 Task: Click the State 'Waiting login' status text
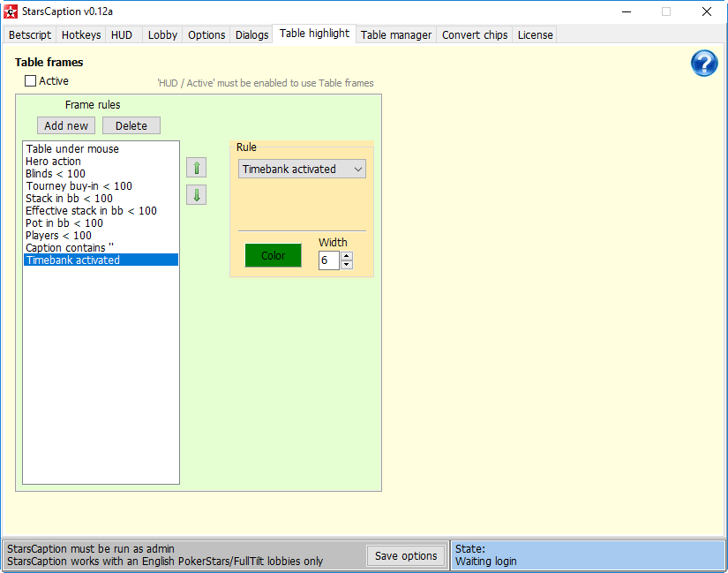[x=485, y=561]
